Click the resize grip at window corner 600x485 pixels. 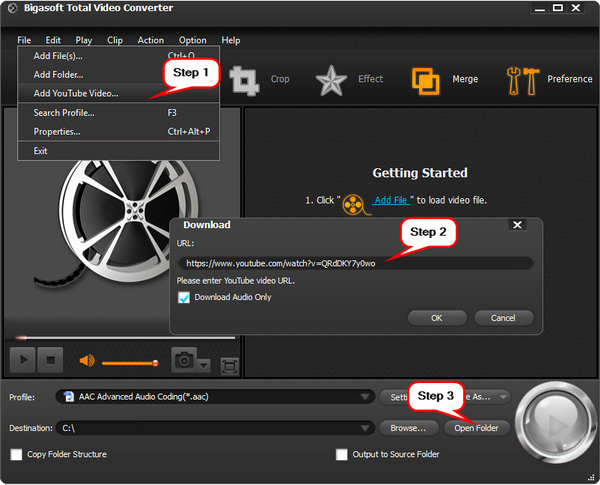click(591, 477)
